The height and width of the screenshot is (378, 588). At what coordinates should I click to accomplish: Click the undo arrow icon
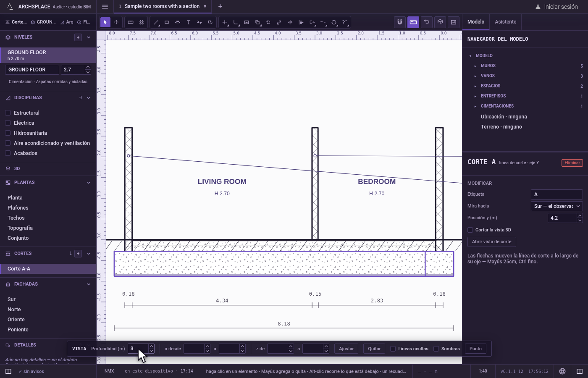pos(427,22)
